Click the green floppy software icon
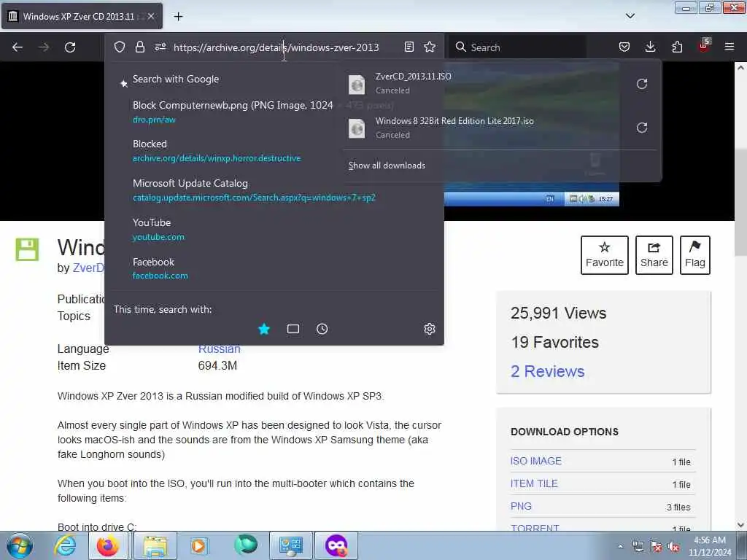This screenshot has height=560, width=747. [27, 249]
